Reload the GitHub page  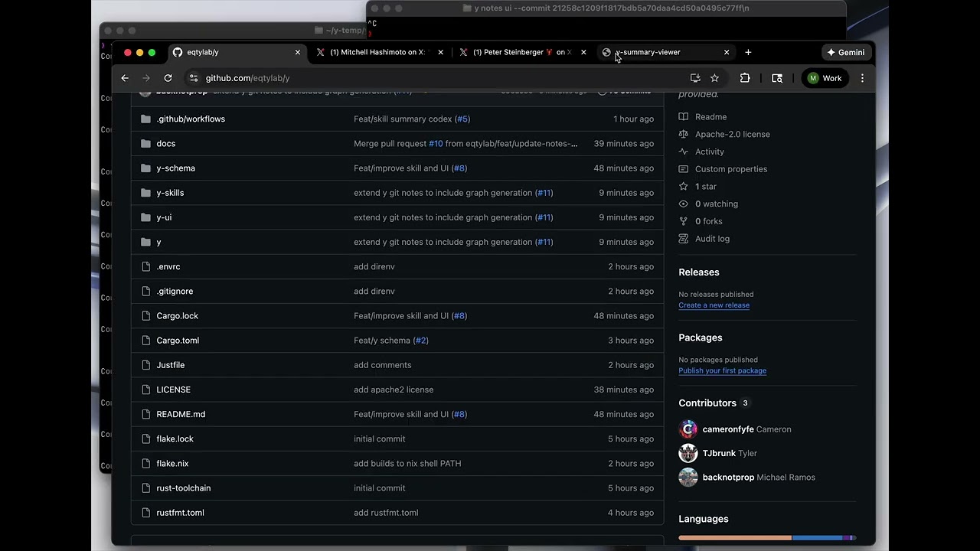pyautogui.click(x=168, y=78)
